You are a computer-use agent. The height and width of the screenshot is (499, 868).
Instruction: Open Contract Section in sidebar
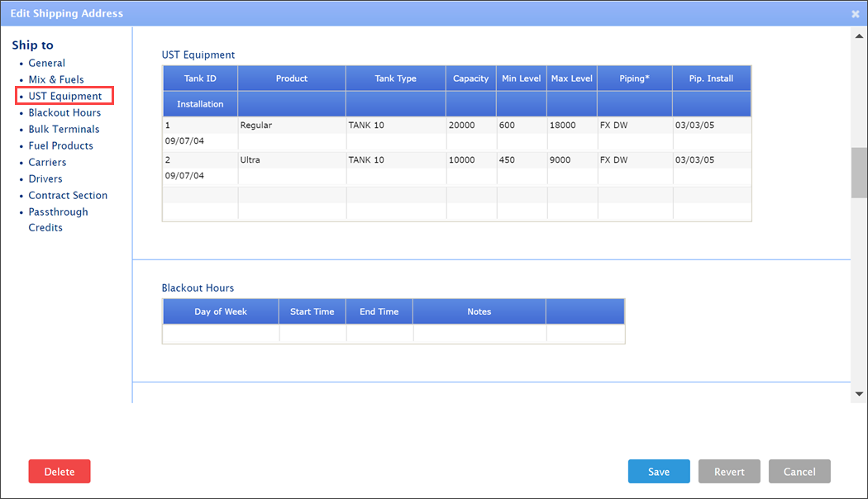click(x=68, y=195)
